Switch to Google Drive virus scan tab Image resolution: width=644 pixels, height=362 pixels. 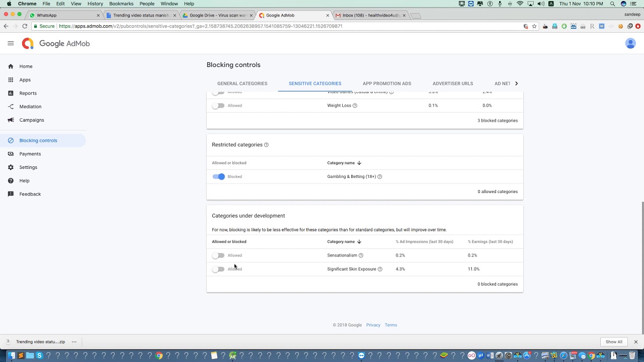click(x=218, y=15)
